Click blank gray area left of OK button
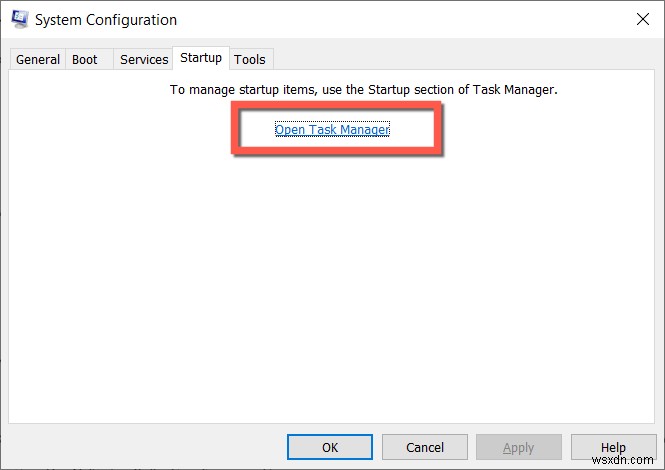This screenshot has width=665, height=470. coord(146,447)
